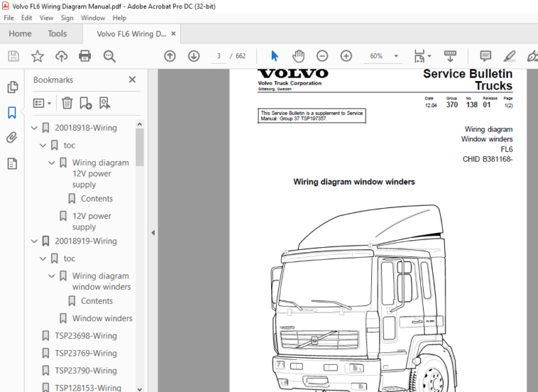Click the Save file icon

tap(13, 56)
